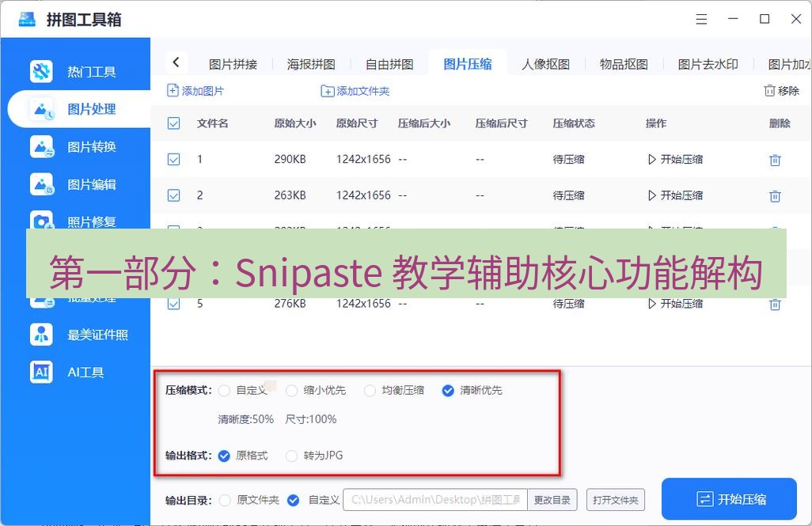Switch to the 图片拼接 tab
This screenshot has height=526, width=812.
coord(233,64)
